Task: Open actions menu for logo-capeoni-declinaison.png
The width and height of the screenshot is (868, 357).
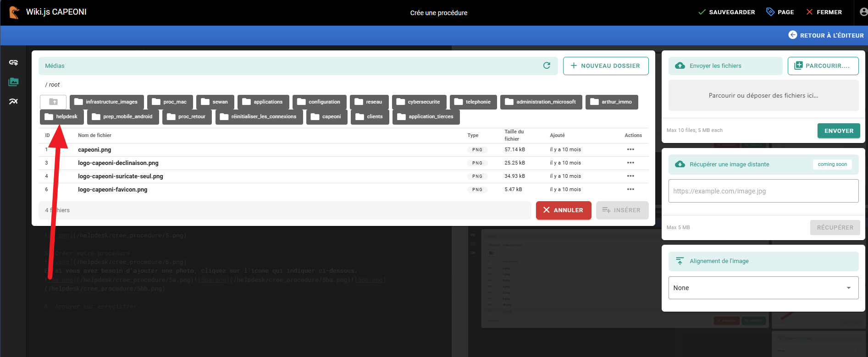Action: 630,163
